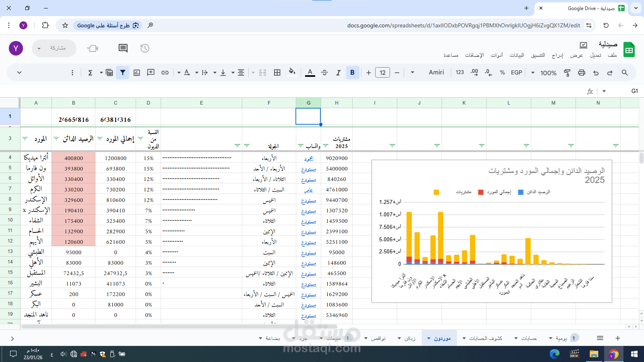
Task: Start a Meet call camera icon
Action: [93, 48]
